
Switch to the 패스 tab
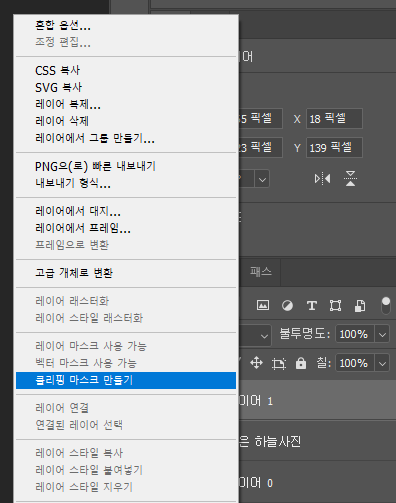[261, 272]
